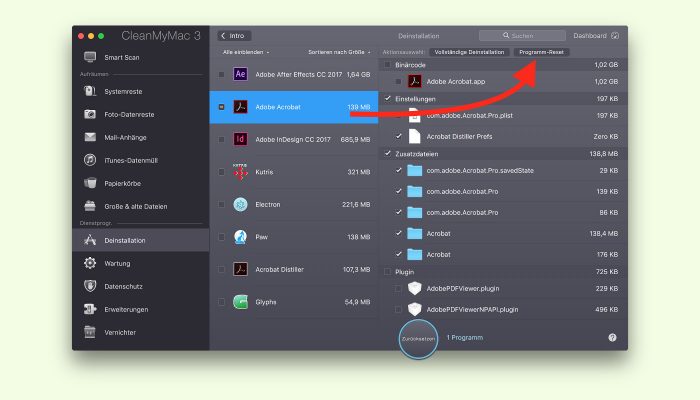Open the help question mark
Image resolution: width=700 pixels, height=400 pixels.
(x=612, y=338)
